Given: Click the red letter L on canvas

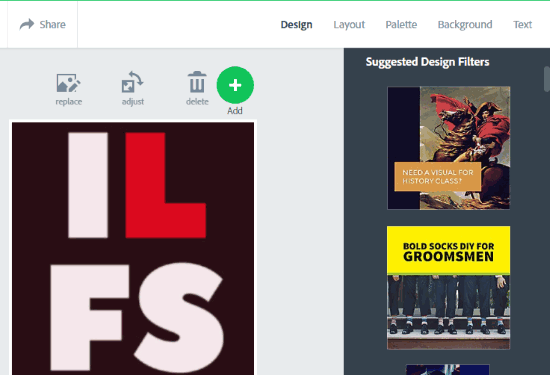Looking at the screenshot, I should 166,185.
